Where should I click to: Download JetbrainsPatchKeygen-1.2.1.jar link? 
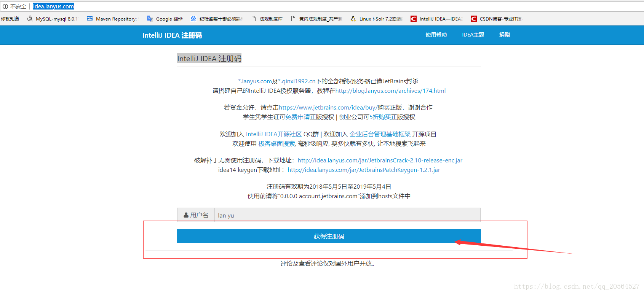pyautogui.click(x=364, y=170)
